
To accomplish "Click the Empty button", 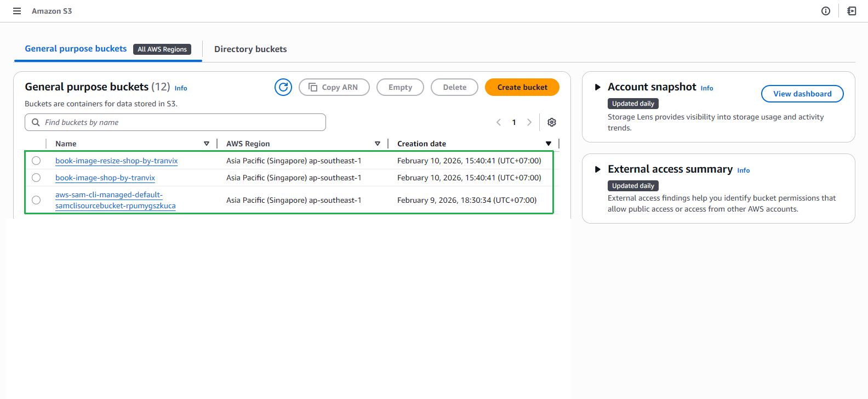I will pos(400,87).
